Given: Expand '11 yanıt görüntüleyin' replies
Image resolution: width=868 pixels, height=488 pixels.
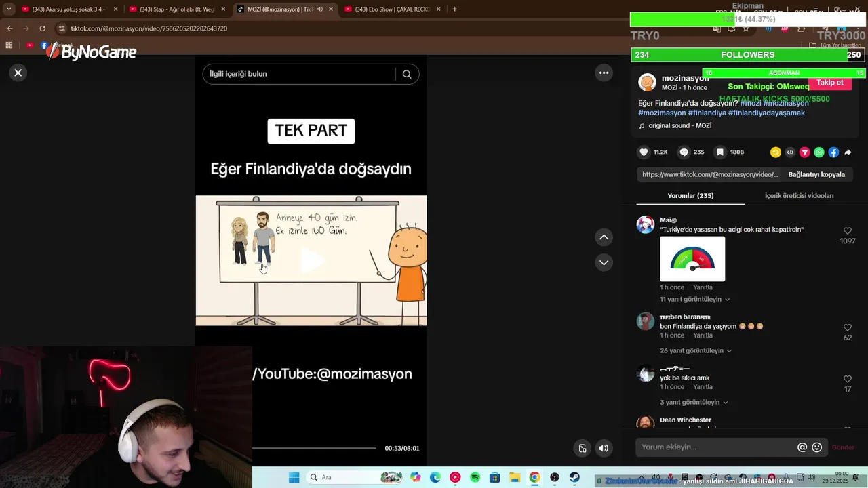Looking at the screenshot, I should (694, 299).
